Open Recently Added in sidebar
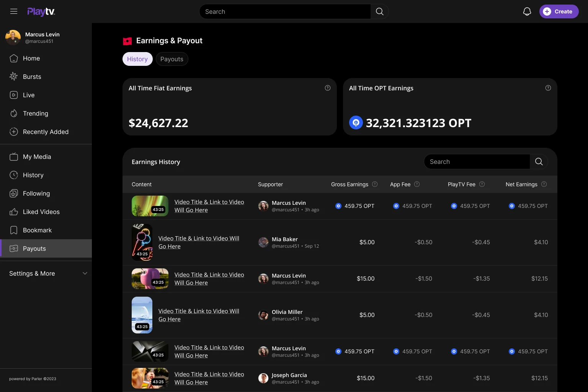This screenshot has width=588, height=392. click(46, 132)
